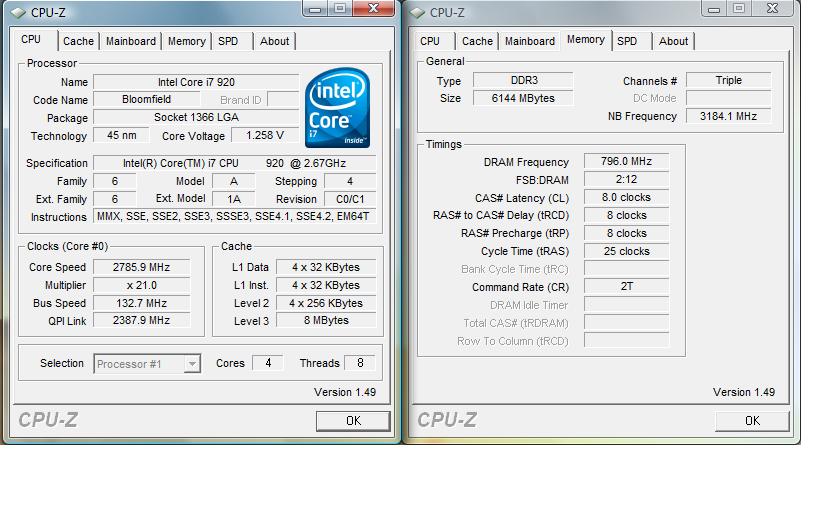Click the Multiplier value x 21.0
840x525 pixels.
pyautogui.click(x=141, y=285)
